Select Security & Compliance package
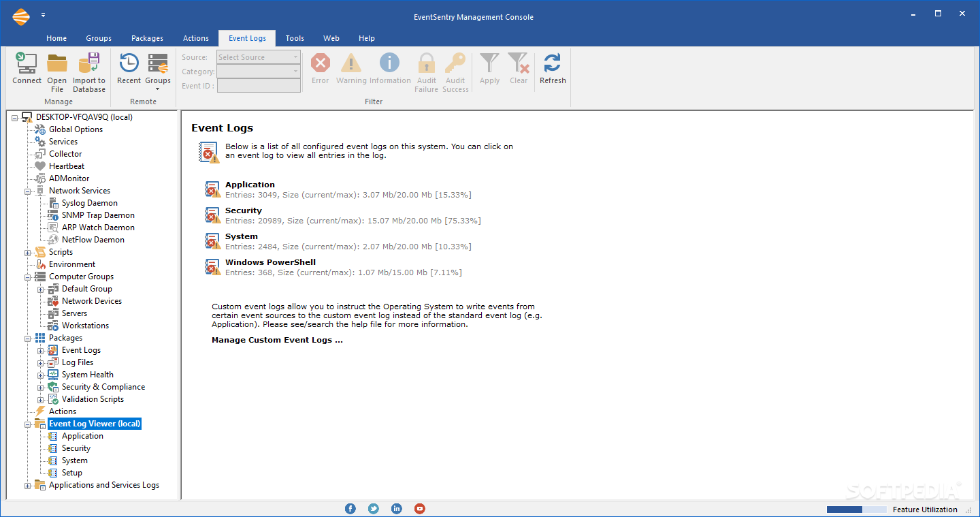This screenshot has width=980, height=517. [x=103, y=387]
